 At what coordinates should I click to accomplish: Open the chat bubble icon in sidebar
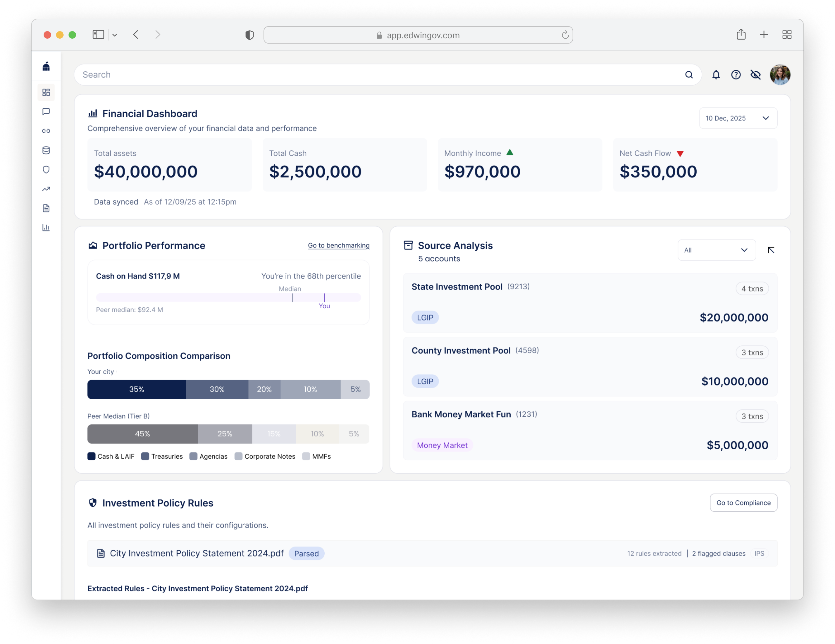point(46,111)
